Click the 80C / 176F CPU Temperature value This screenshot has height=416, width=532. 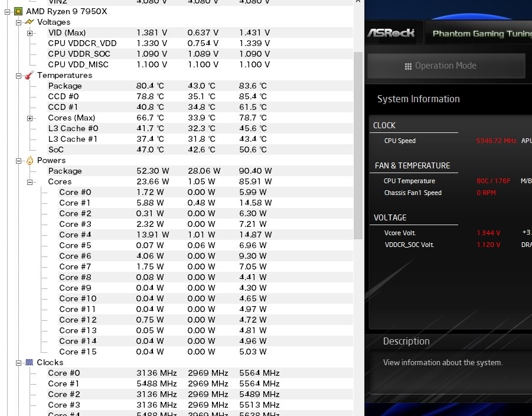[493, 181]
